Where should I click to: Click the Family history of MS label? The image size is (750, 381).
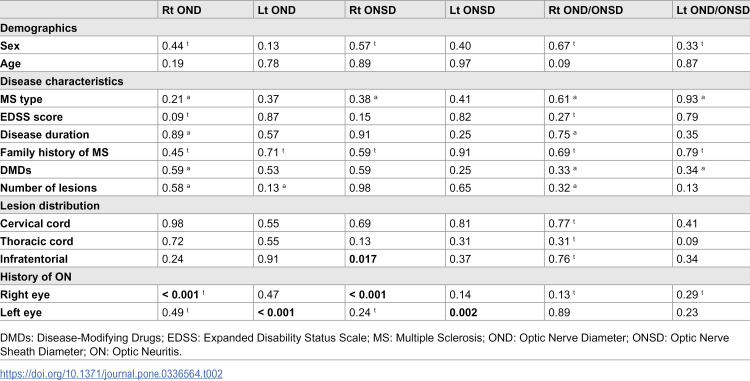(x=54, y=152)
